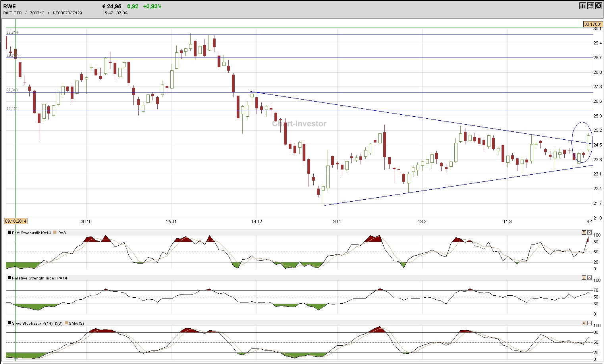
Task: Click the K=14 color square of Fast Stochastik
Action: (x=10, y=232)
